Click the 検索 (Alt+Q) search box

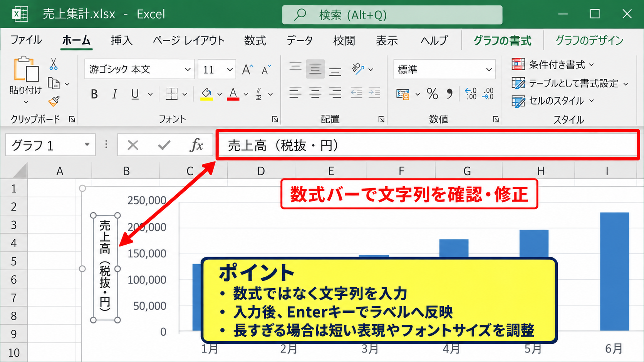pos(392,15)
